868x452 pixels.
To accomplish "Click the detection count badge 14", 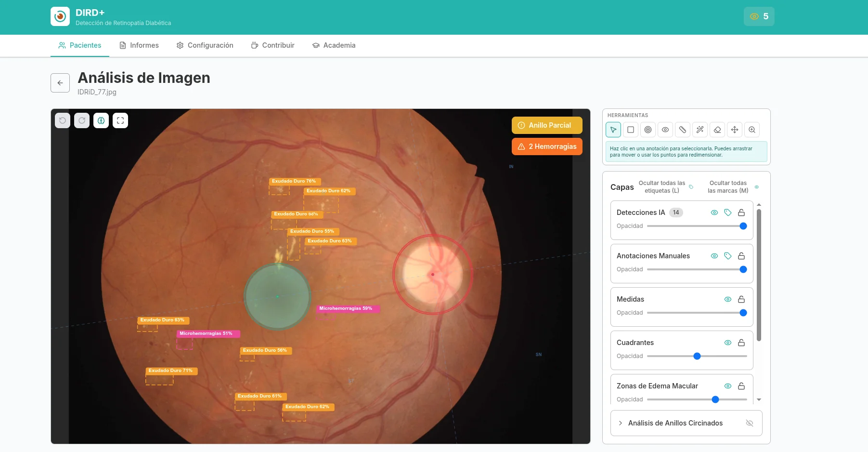I will coord(676,213).
